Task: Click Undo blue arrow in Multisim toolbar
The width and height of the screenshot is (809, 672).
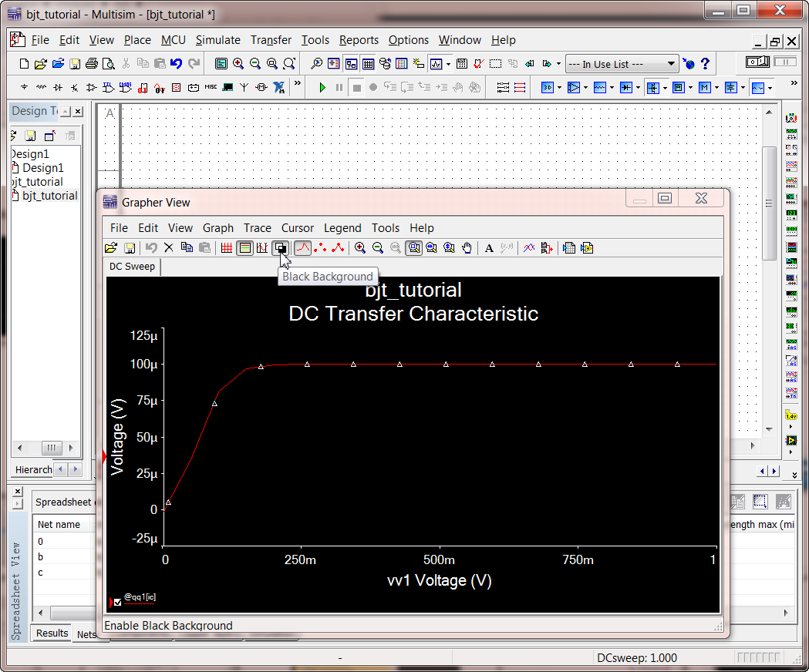Action: pyautogui.click(x=177, y=64)
